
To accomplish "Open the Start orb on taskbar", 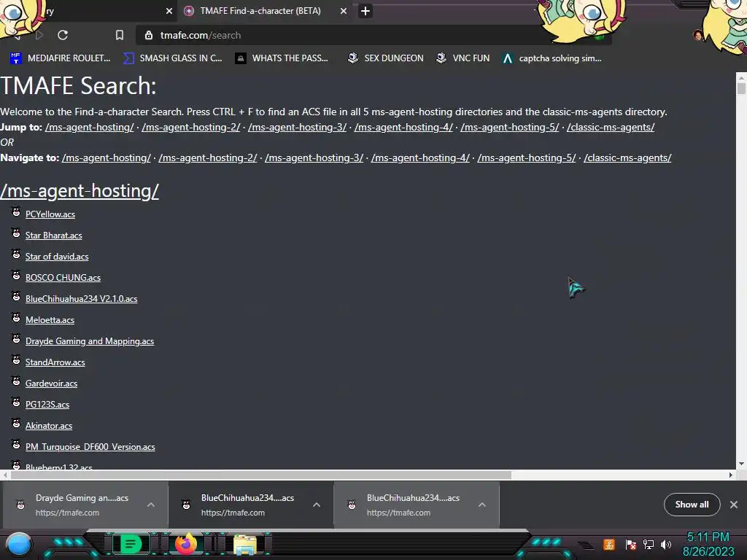I will 18,545.
